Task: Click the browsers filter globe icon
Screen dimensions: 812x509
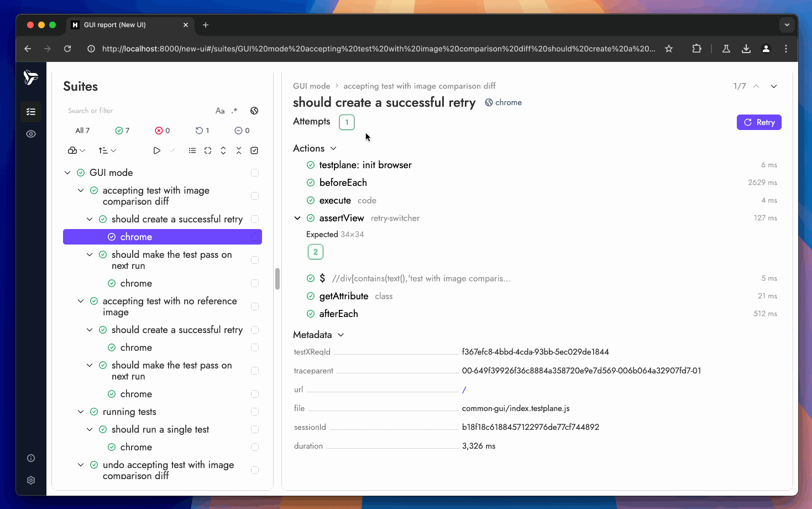Action: pyautogui.click(x=254, y=111)
